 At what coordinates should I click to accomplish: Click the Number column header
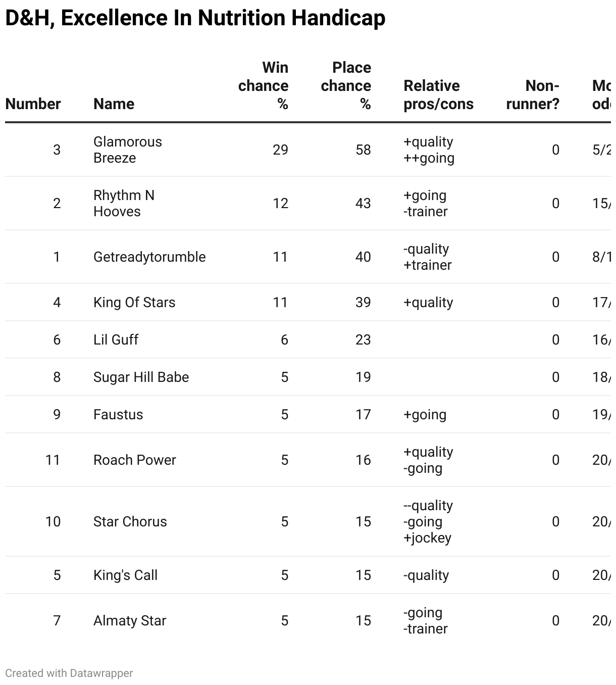[33, 104]
